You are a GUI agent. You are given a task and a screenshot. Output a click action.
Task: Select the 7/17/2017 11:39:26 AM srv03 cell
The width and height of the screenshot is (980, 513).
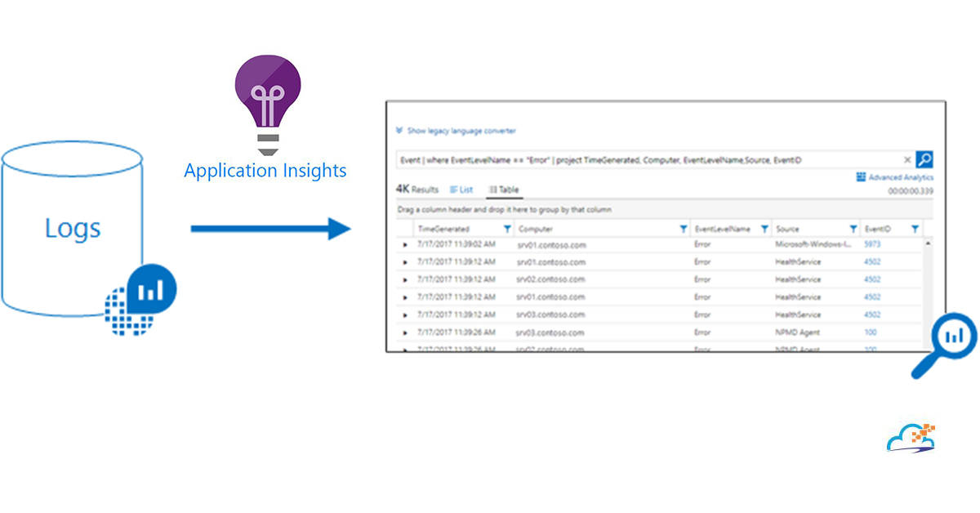pyautogui.click(x=455, y=332)
